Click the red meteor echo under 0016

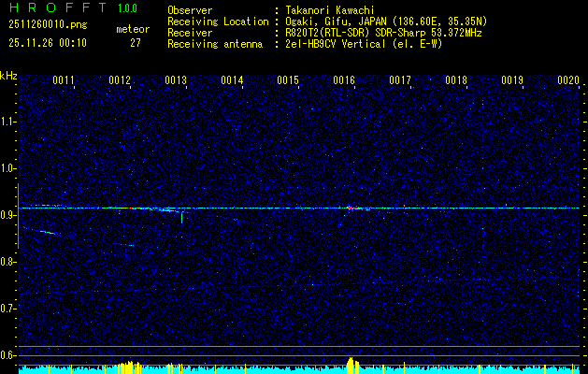pos(350,208)
